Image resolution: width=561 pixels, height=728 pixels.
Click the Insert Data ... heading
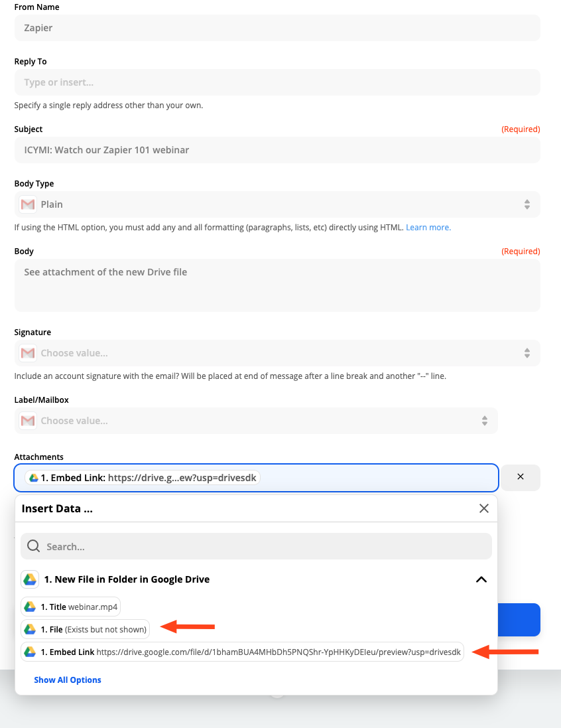pos(57,508)
